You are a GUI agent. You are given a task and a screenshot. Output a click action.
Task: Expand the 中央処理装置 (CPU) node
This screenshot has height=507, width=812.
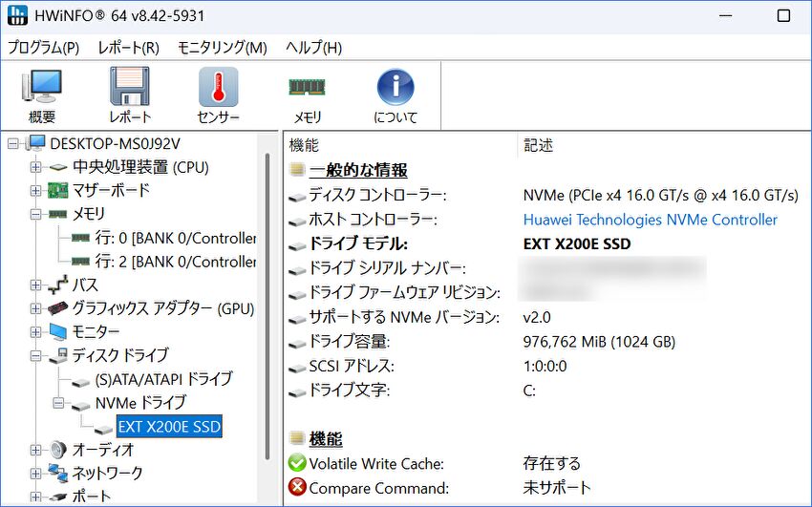point(36,167)
